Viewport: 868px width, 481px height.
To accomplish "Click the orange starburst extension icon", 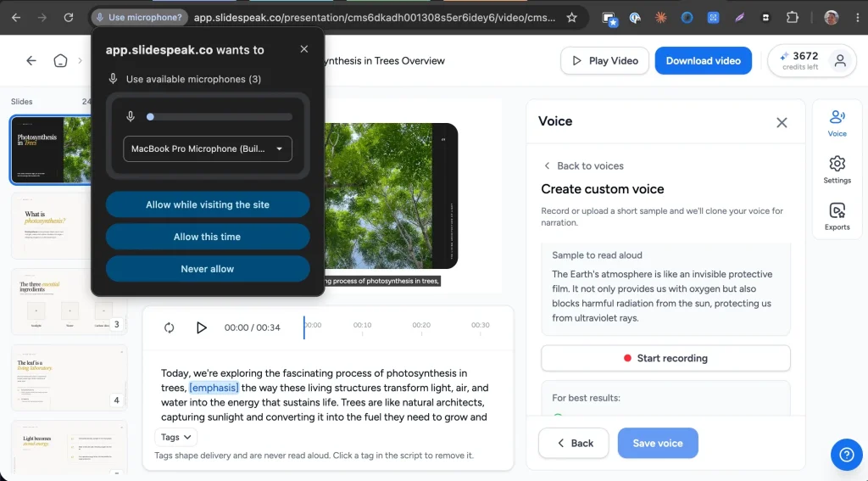I will [x=660, y=18].
